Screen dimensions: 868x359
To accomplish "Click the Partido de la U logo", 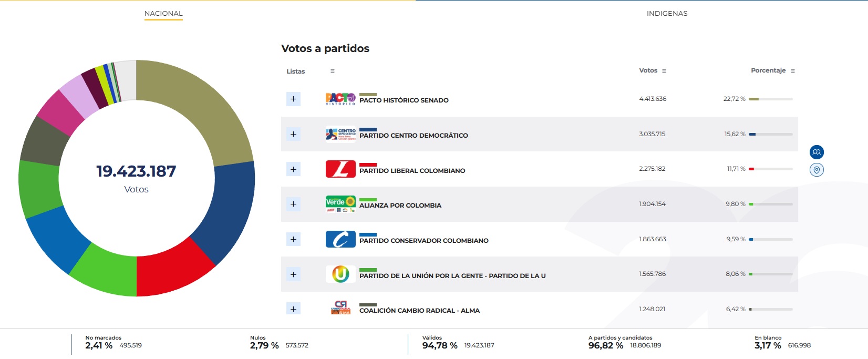I will 340,274.
